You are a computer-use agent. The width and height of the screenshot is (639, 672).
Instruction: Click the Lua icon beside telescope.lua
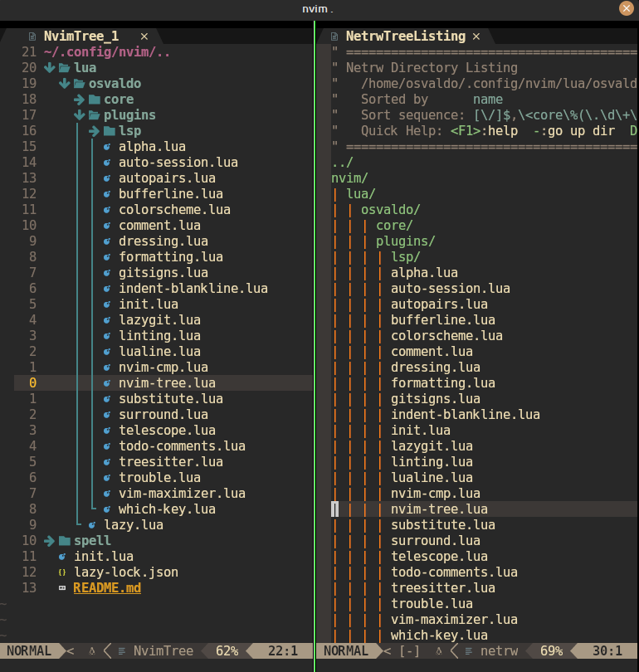pos(107,431)
